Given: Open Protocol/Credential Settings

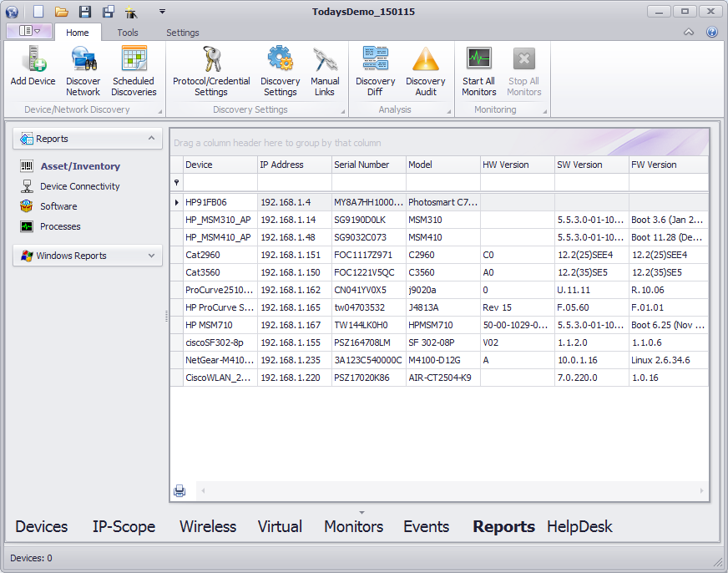Looking at the screenshot, I should click(211, 71).
